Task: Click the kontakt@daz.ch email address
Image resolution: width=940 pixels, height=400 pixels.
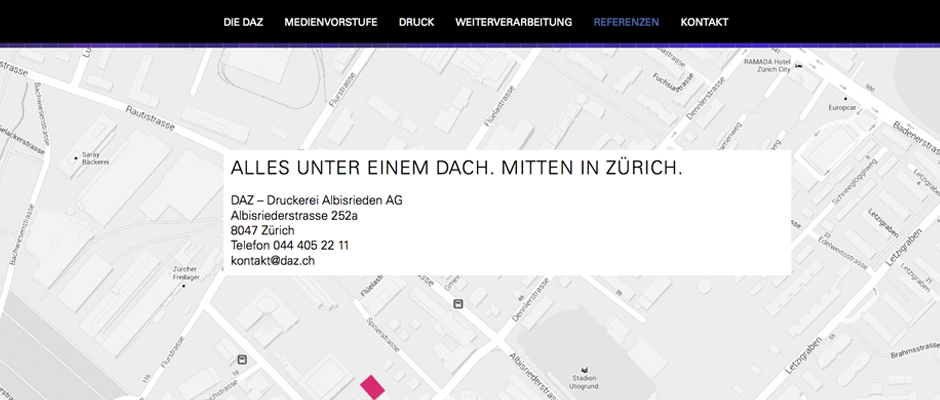Action: coord(272,260)
